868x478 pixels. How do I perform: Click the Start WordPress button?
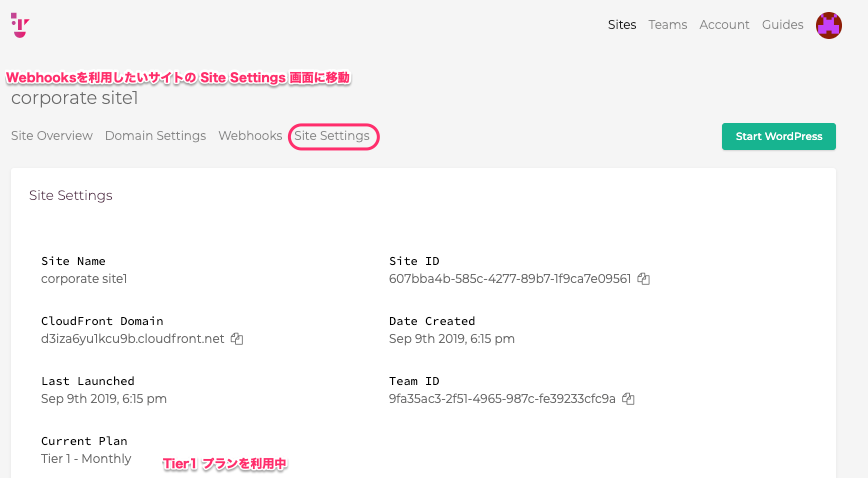(x=779, y=136)
